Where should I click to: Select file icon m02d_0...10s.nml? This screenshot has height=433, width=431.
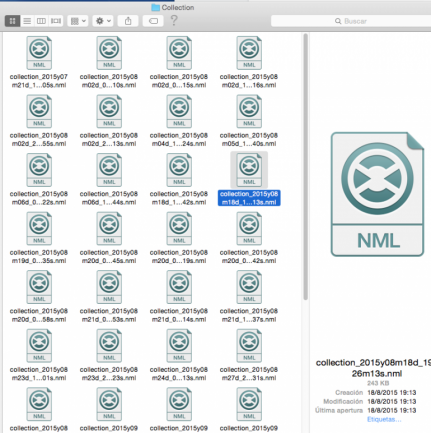tap(109, 53)
